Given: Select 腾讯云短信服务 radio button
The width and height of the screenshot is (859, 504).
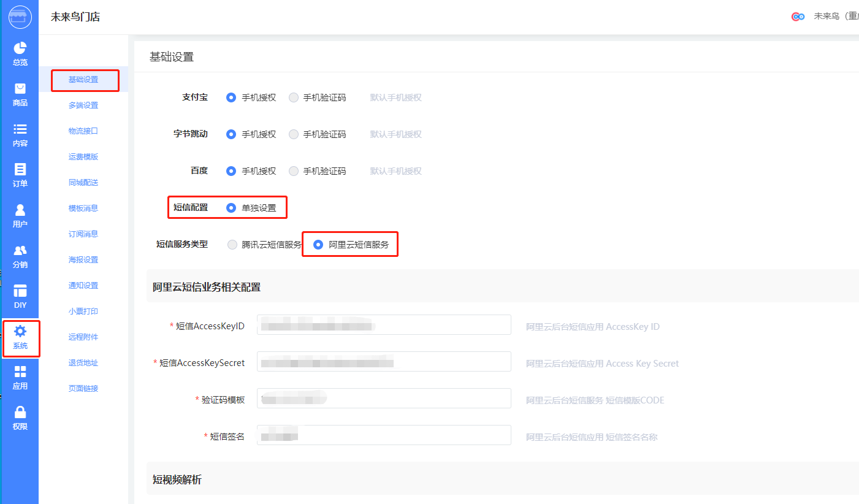Looking at the screenshot, I should pyautogui.click(x=232, y=245).
